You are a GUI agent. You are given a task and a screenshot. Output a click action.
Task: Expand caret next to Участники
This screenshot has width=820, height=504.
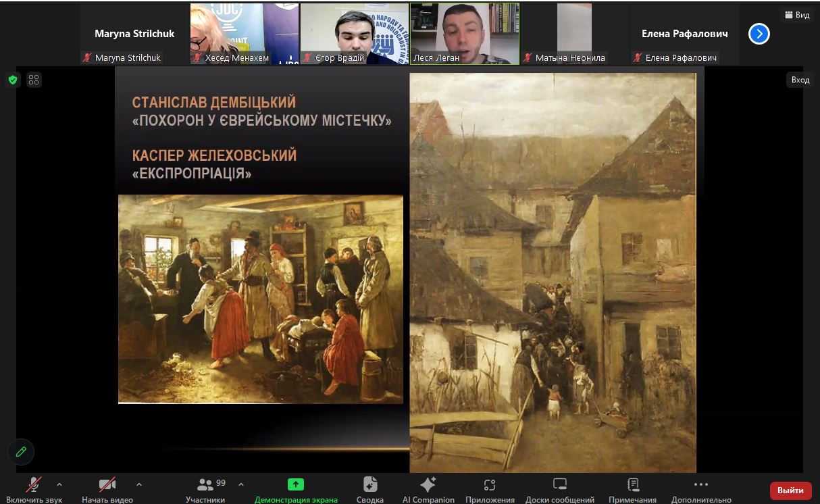[241, 484]
